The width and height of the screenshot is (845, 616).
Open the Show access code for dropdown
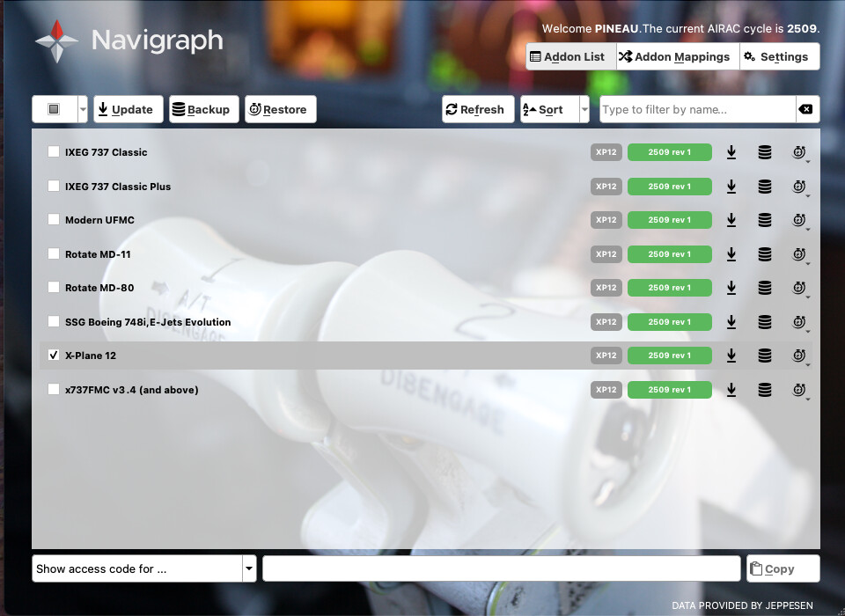143,568
